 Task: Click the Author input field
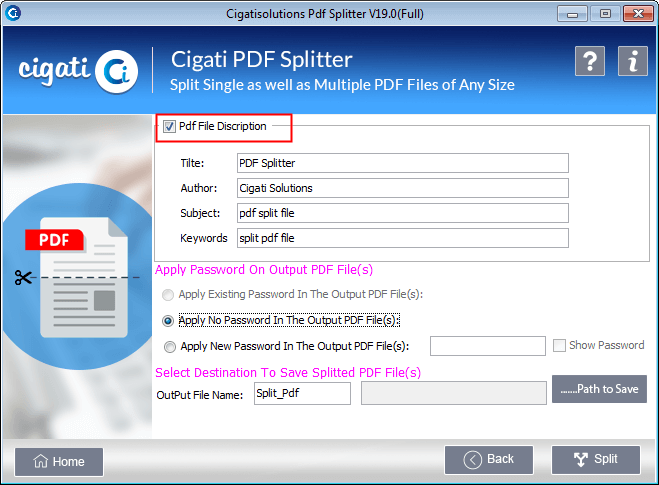[x=403, y=188]
